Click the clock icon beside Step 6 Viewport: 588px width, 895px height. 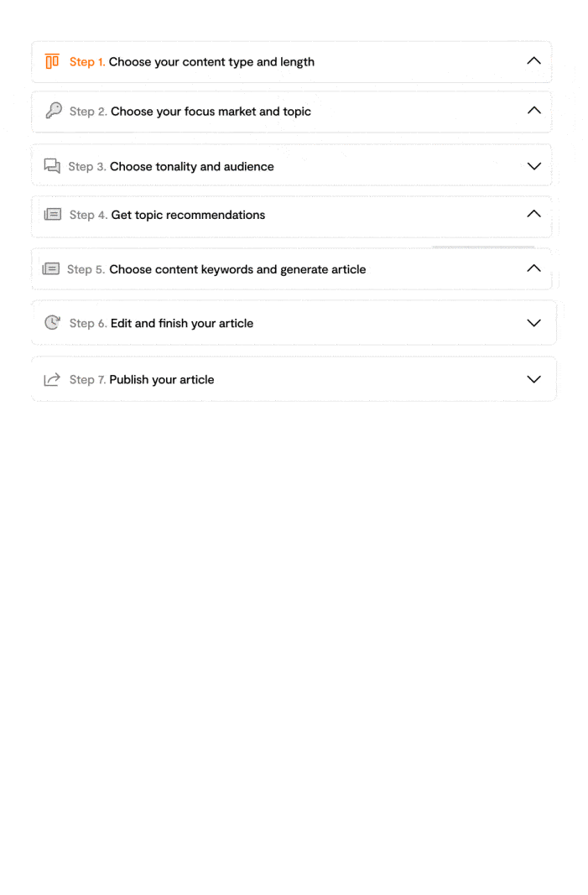[53, 322]
